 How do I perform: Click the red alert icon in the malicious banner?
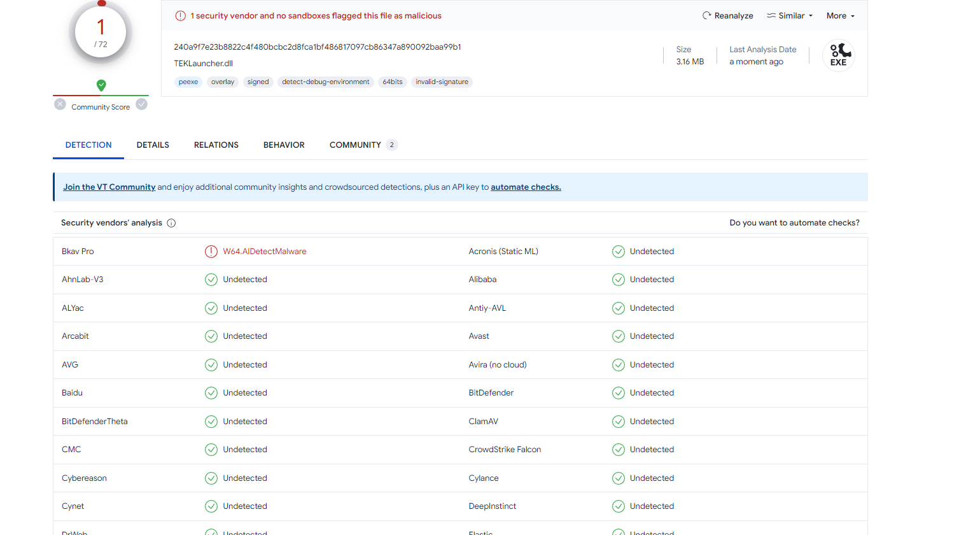coord(181,16)
